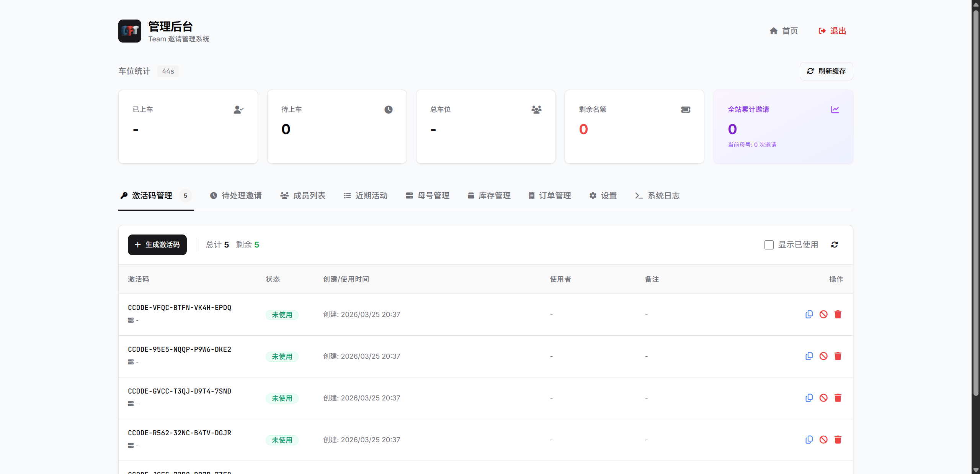This screenshot has width=980, height=474.
Task: Open the 系统日志 tab
Action: [x=657, y=195]
